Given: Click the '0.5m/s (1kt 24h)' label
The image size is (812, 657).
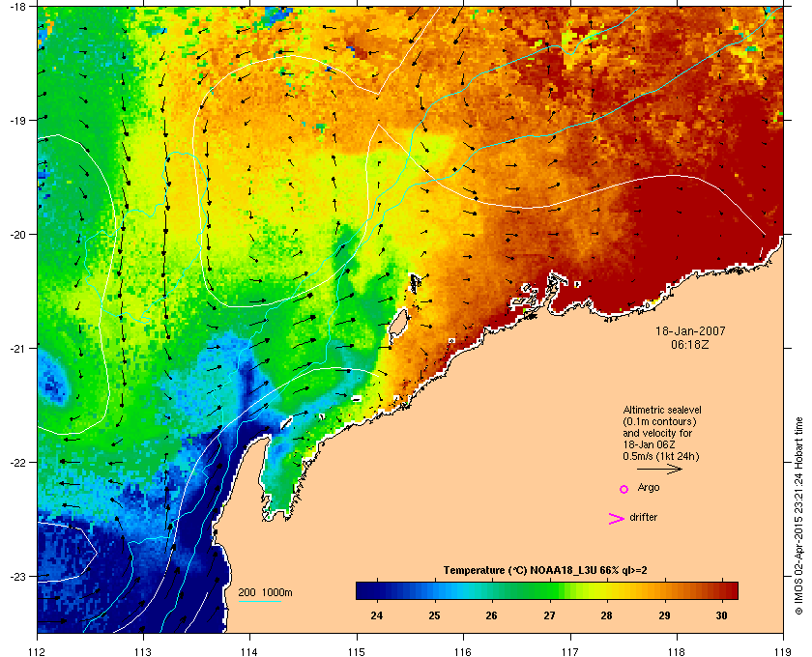Looking at the screenshot, I should point(661,457).
